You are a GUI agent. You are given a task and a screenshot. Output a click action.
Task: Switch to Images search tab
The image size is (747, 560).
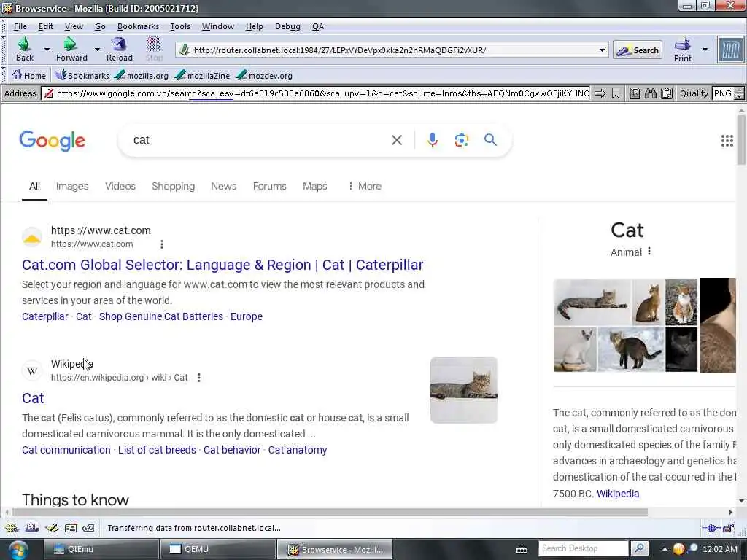click(x=72, y=186)
